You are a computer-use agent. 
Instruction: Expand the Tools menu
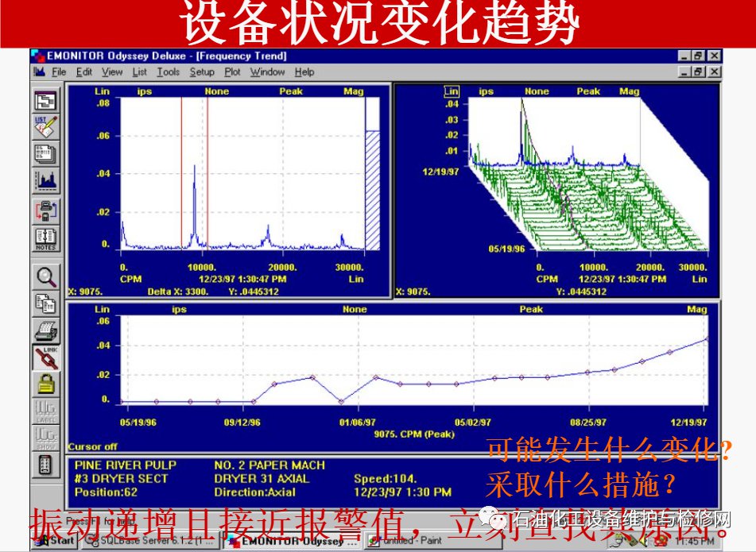point(168,72)
